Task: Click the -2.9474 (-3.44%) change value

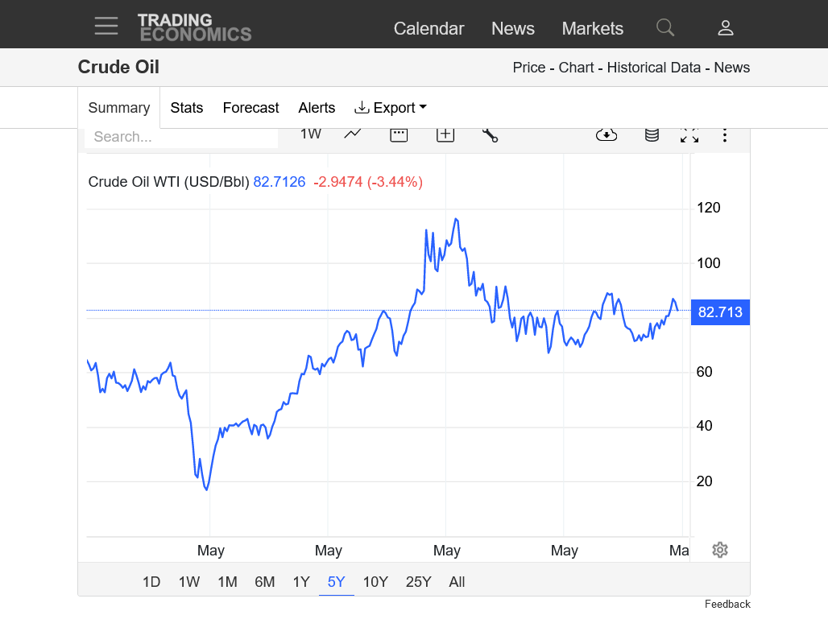Action: click(x=368, y=182)
